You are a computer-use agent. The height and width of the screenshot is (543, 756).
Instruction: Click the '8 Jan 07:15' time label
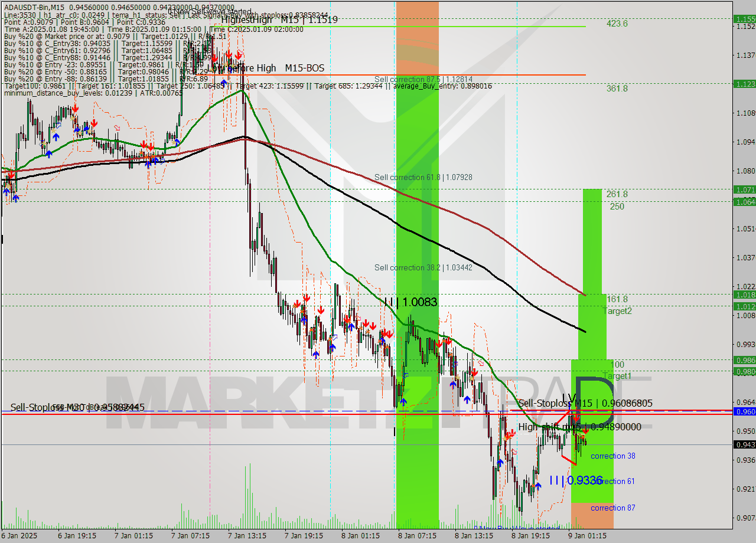tap(417, 536)
